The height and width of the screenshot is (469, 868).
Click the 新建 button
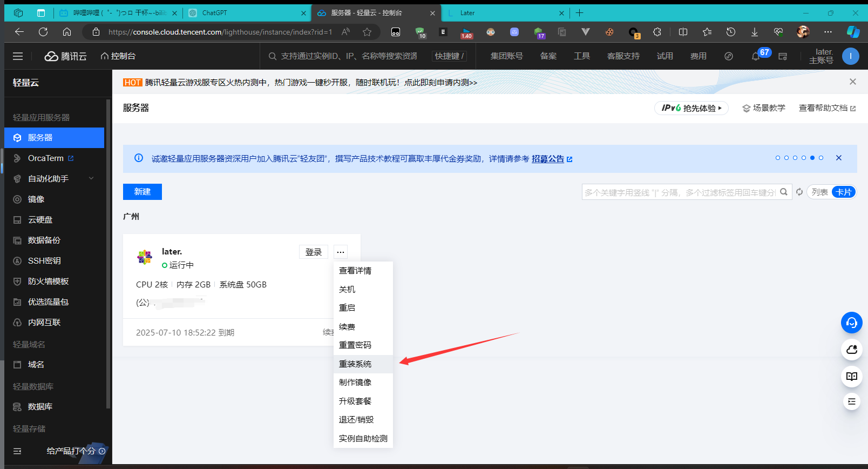click(143, 192)
